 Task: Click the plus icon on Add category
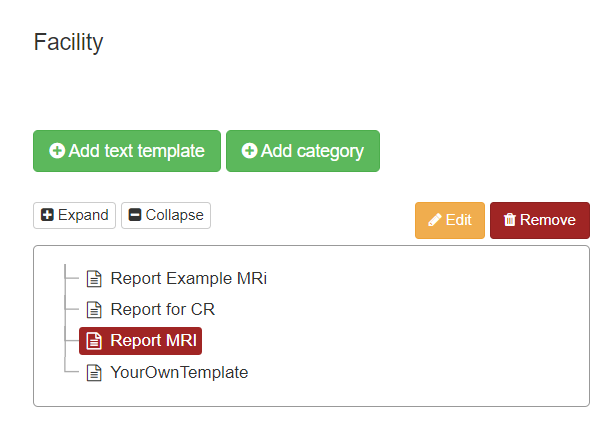pyautogui.click(x=249, y=151)
